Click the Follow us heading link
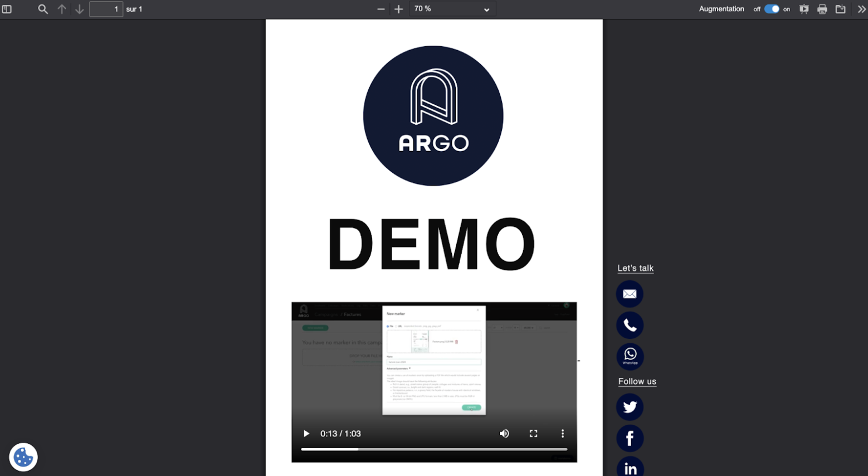This screenshot has width=868, height=476. 637,382
